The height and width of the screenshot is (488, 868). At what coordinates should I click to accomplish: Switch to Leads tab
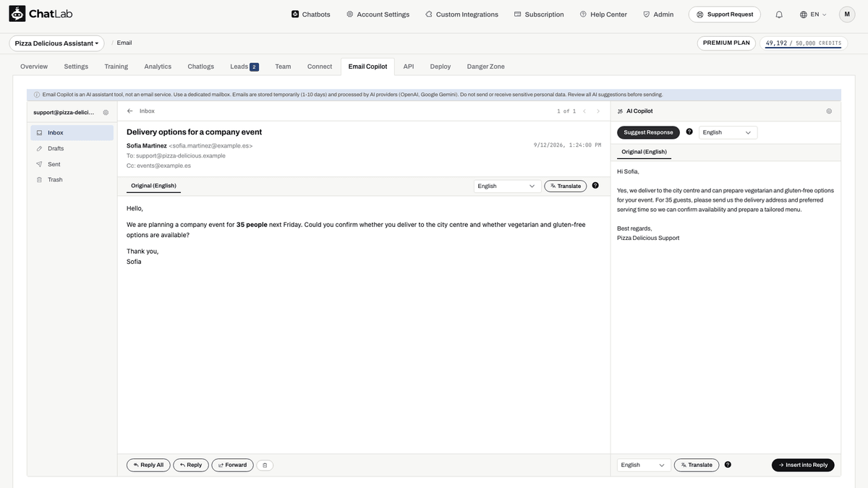(244, 67)
